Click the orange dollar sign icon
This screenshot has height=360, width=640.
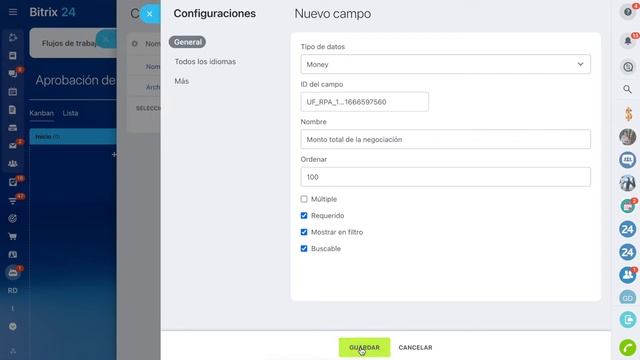pos(628,114)
